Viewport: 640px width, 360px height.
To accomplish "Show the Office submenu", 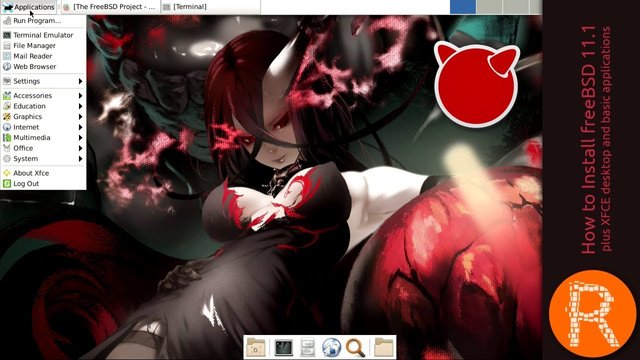I will (x=43, y=148).
